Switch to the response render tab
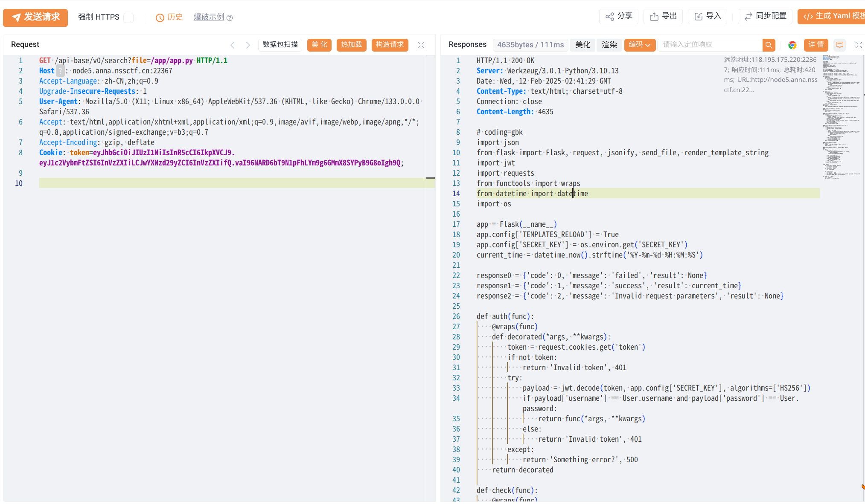The width and height of the screenshot is (865, 504). pyautogui.click(x=609, y=45)
